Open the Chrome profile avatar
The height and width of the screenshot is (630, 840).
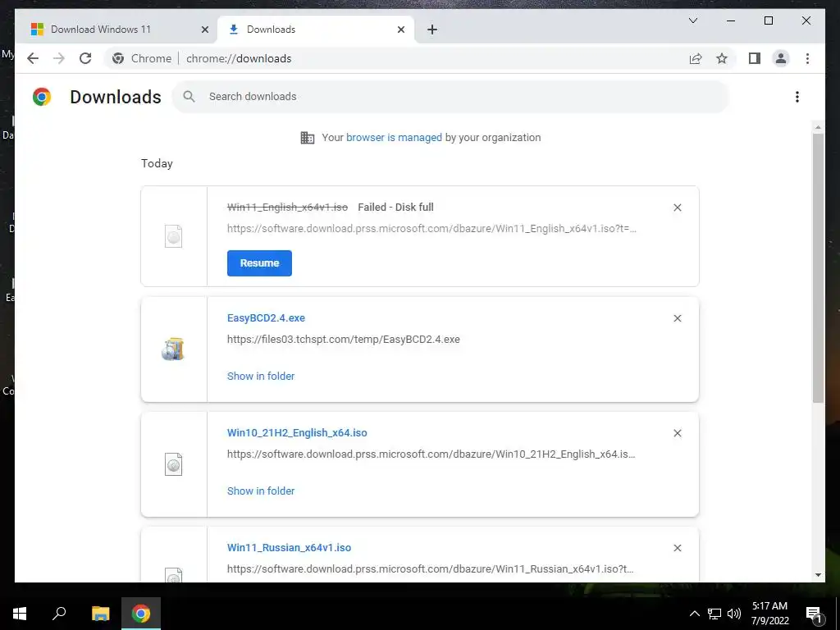click(x=781, y=58)
